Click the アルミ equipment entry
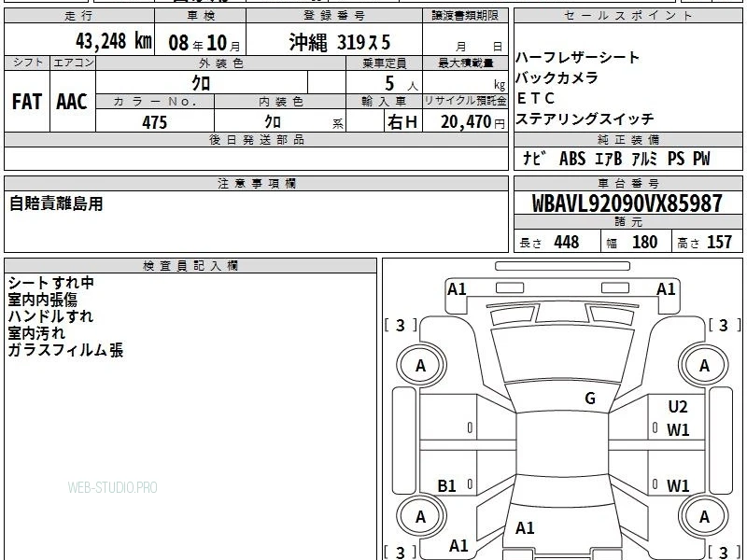The width and height of the screenshot is (747, 560). tap(644, 158)
